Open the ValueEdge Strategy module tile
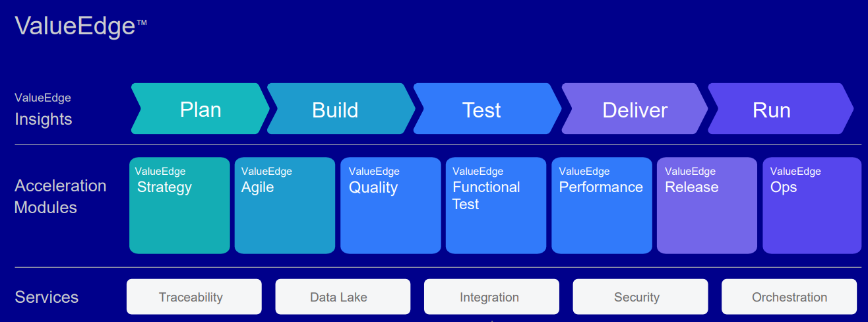This screenshot has height=322, width=868. tap(179, 205)
